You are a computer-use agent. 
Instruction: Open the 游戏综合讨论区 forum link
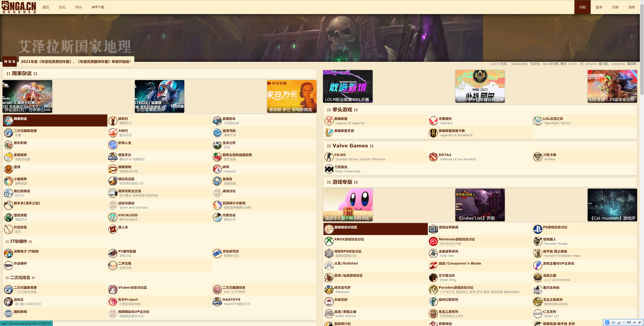click(x=345, y=227)
